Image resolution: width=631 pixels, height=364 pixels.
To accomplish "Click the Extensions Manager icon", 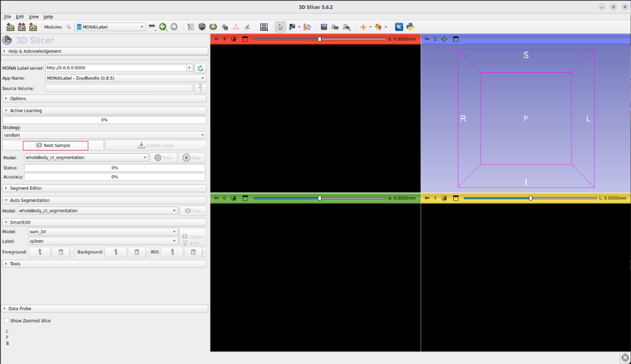I will [x=399, y=27].
